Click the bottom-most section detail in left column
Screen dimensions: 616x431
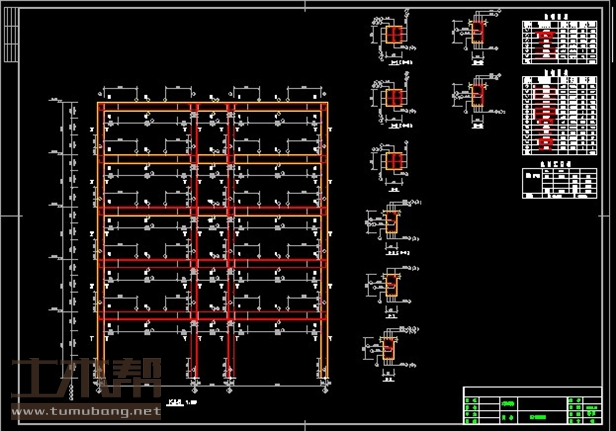coord(391,346)
